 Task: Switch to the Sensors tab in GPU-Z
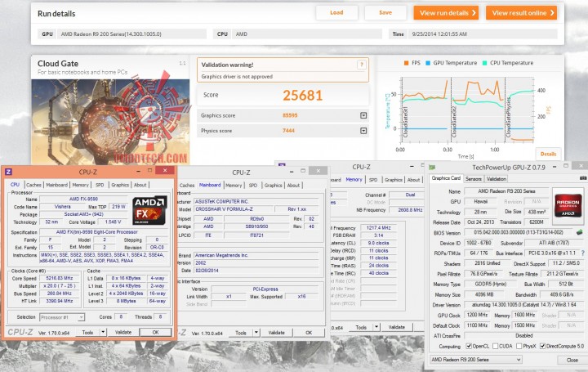(473, 179)
